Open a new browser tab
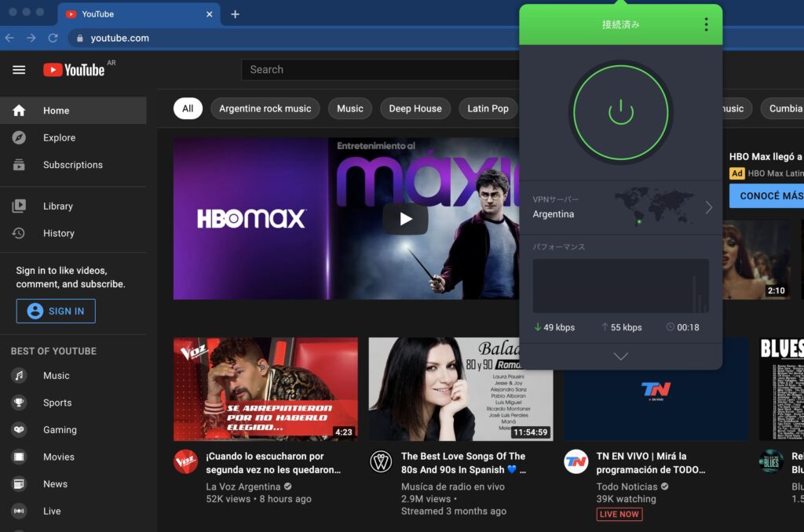This screenshot has height=532, width=804. (235, 14)
